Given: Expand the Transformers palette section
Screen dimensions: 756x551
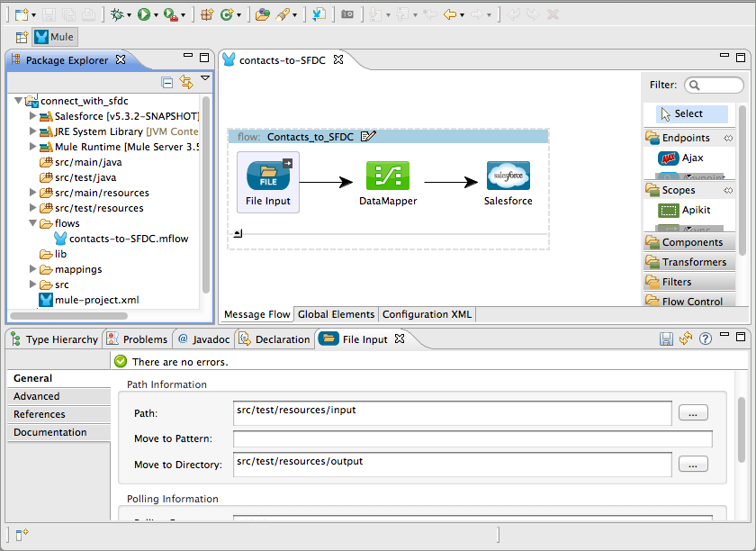Looking at the screenshot, I should point(693,262).
